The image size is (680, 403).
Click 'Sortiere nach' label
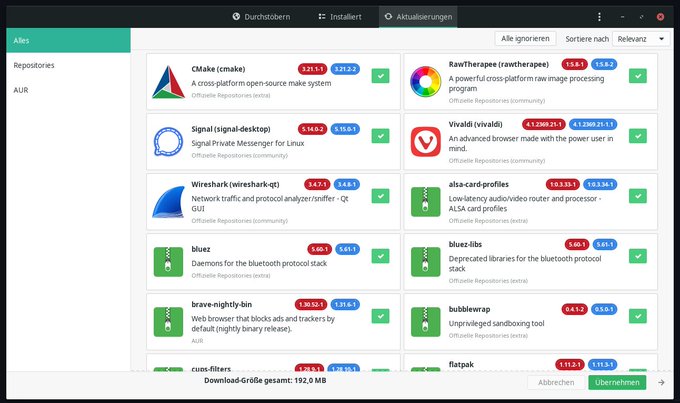[x=587, y=39]
